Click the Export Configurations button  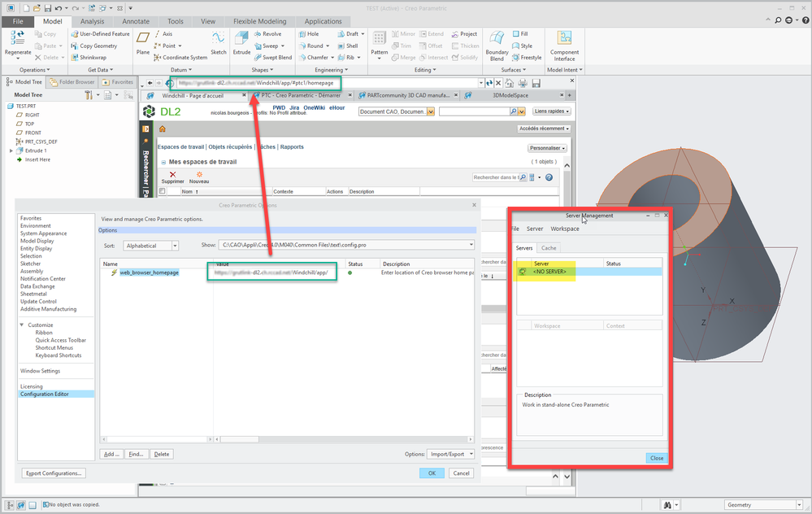[x=53, y=473]
